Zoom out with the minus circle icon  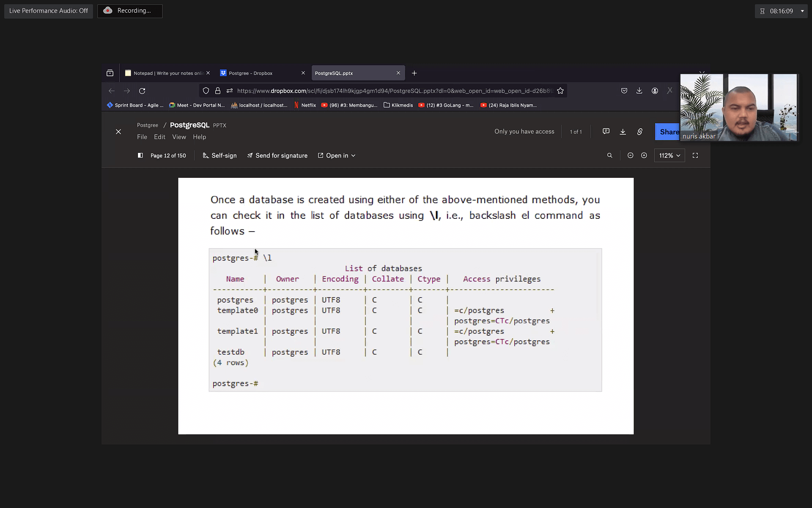click(630, 155)
